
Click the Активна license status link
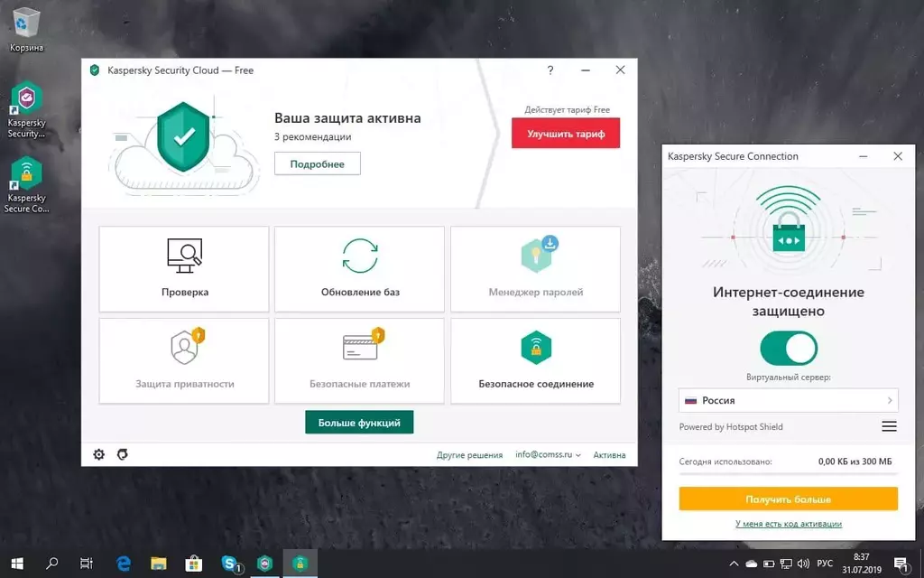(x=609, y=455)
